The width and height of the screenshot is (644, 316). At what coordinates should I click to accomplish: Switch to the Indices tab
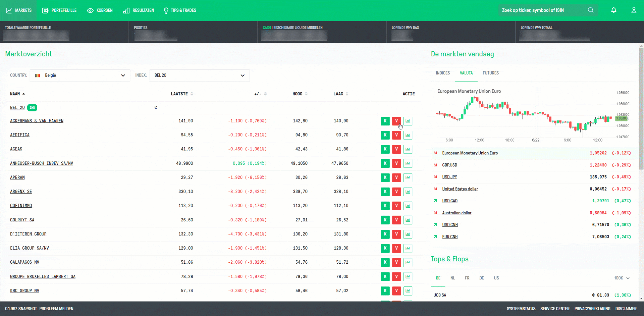click(443, 73)
